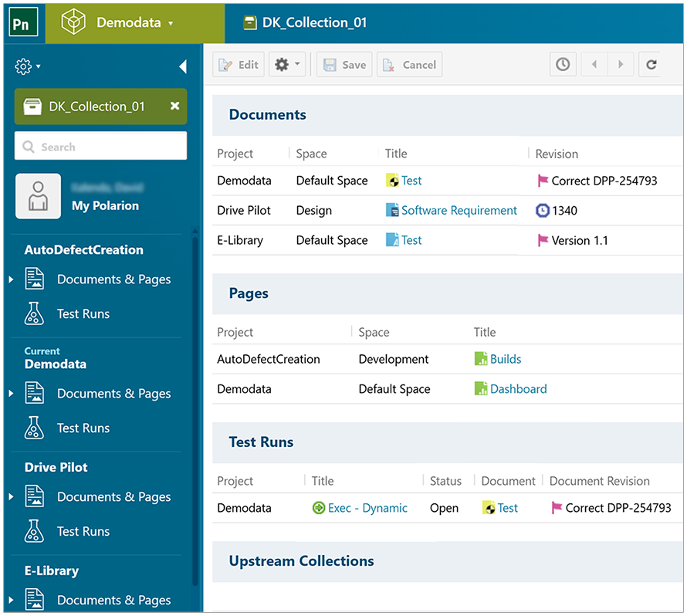Click the green Exec - Dynamic test run icon
Image resolution: width=687 pixels, height=616 pixels.
(x=318, y=508)
